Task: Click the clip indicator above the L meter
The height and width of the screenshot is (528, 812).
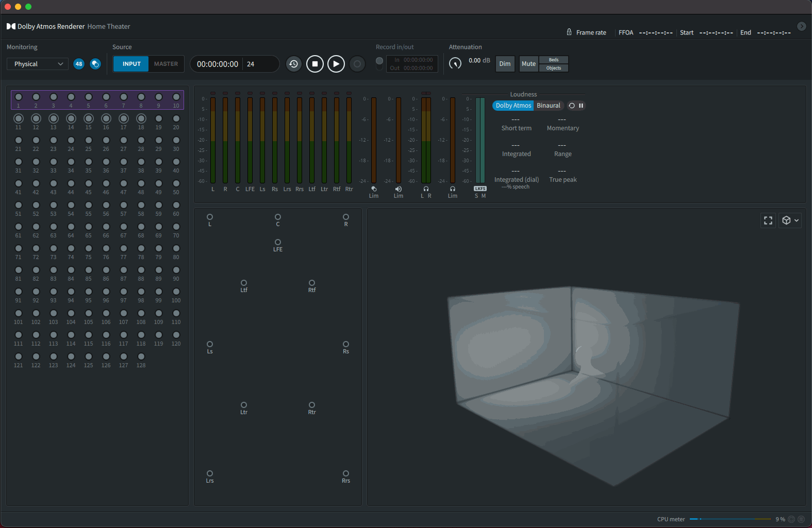Action: [x=213, y=93]
